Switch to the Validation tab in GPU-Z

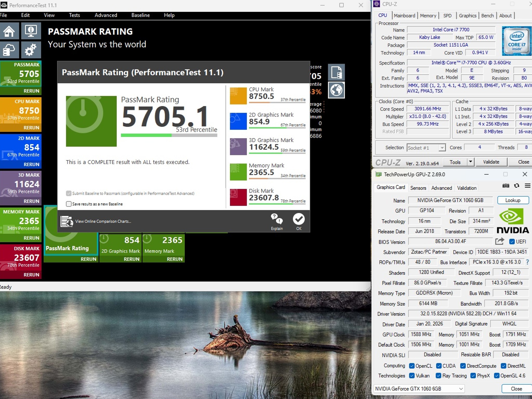(x=467, y=188)
